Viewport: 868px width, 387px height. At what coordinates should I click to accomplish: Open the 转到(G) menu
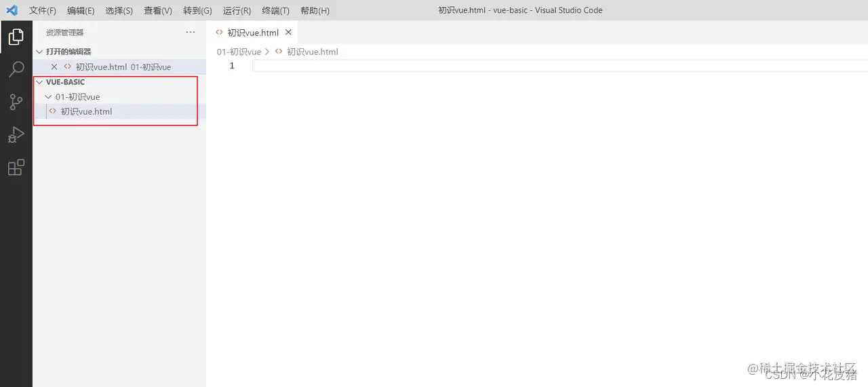click(x=197, y=11)
